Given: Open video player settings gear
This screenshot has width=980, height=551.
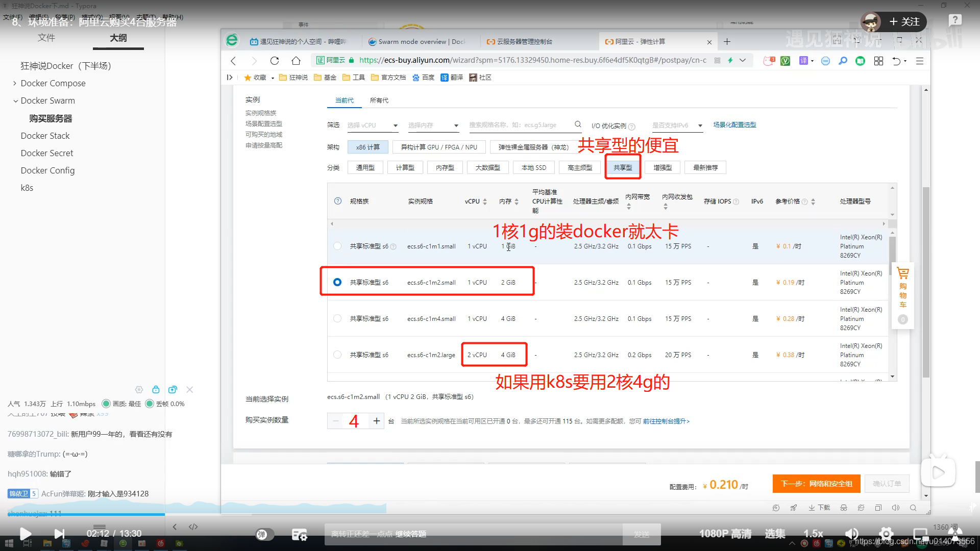Looking at the screenshot, I should tap(886, 534).
